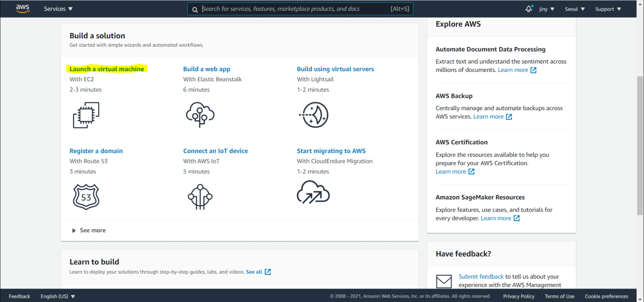Screen dimensions: 644x302
Task: Click the AWS logo in header
Action: tap(23, 9)
